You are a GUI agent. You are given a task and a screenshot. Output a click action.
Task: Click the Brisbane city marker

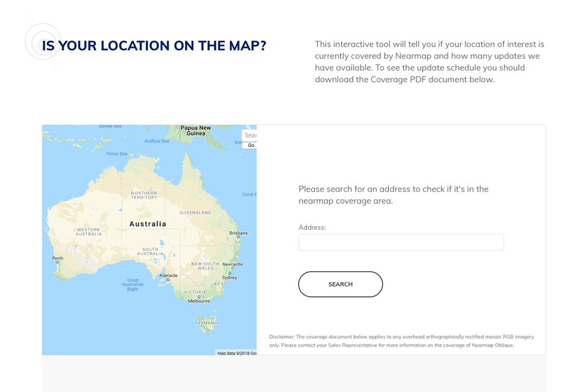click(x=238, y=237)
